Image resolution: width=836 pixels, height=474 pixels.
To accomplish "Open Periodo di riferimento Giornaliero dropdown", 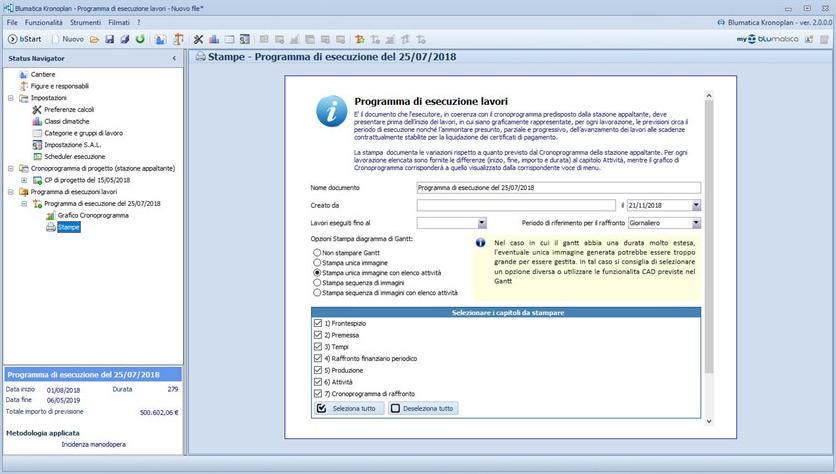I will tap(696, 223).
